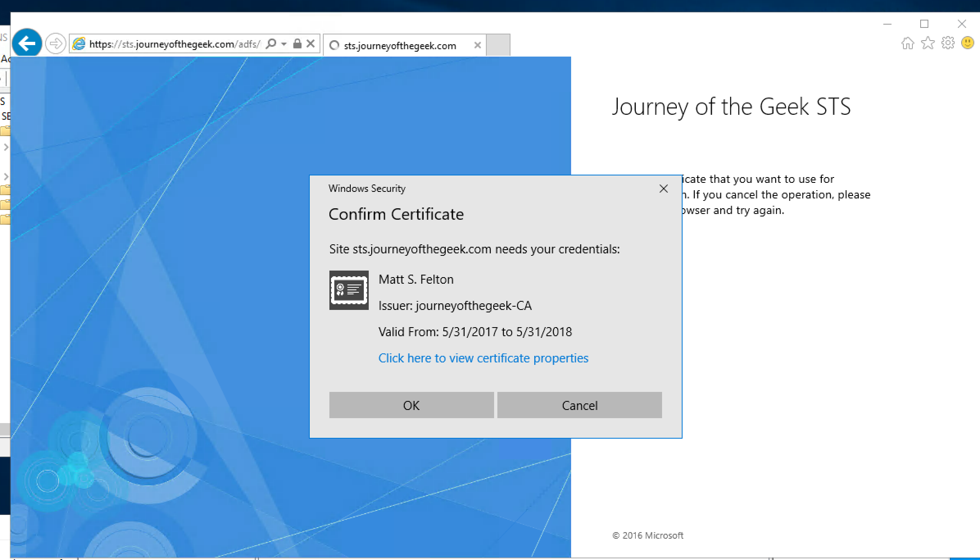Open the Tools gear icon
This screenshot has width=980, height=560.
[948, 43]
